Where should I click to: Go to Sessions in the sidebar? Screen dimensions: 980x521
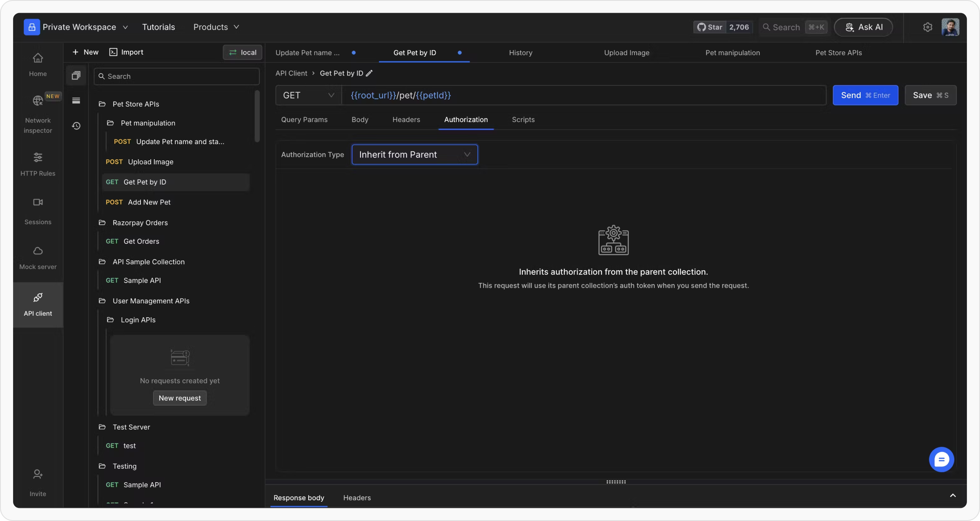(x=38, y=203)
